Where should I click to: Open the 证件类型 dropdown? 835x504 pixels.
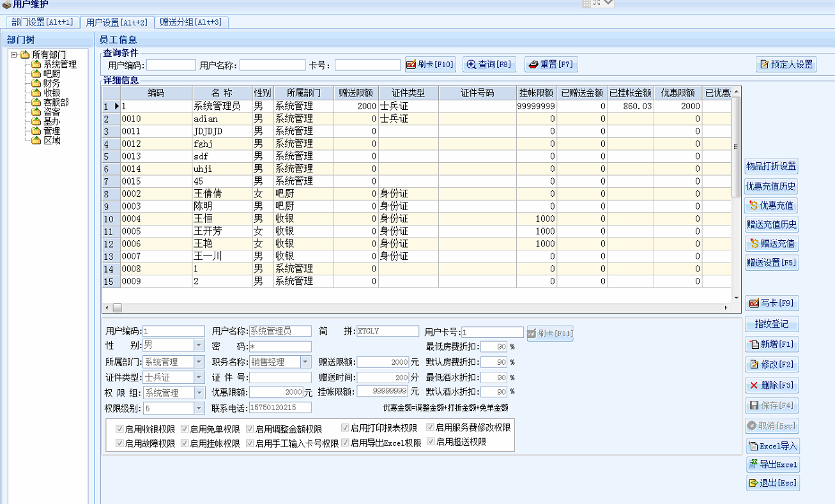tap(199, 378)
